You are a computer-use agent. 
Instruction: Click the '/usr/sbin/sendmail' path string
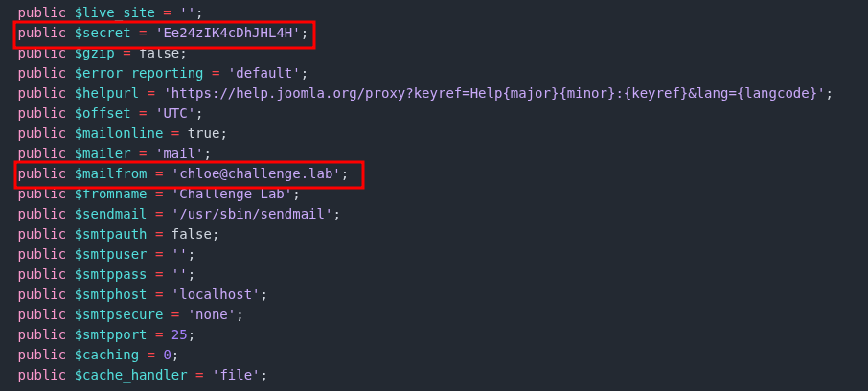click(x=256, y=214)
